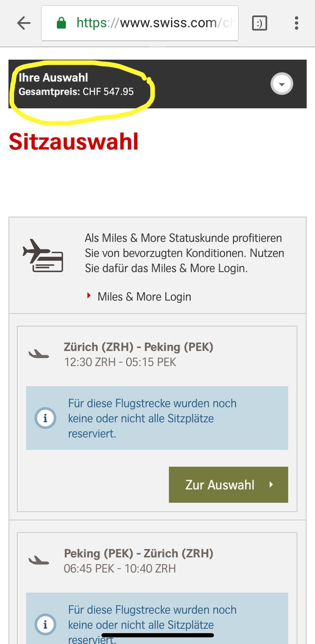Tap the home indicator bar at bottom

click(x=157, y=636)
